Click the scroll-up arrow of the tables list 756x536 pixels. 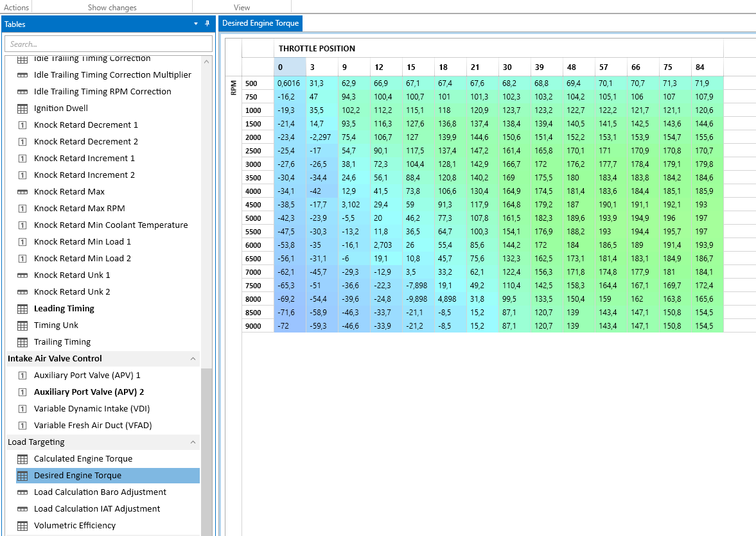pyautogui.click(x=206, y=62)
